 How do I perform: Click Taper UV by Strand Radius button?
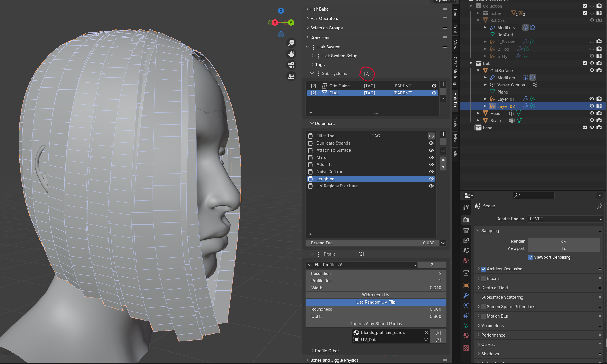click(x=376, y=324)
